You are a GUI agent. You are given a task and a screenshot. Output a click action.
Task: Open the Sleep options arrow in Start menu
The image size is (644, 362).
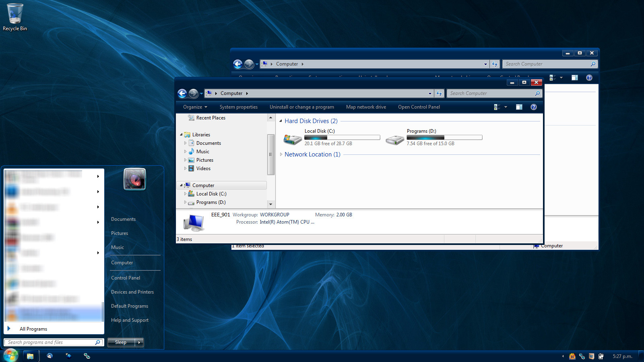(139, 342)
